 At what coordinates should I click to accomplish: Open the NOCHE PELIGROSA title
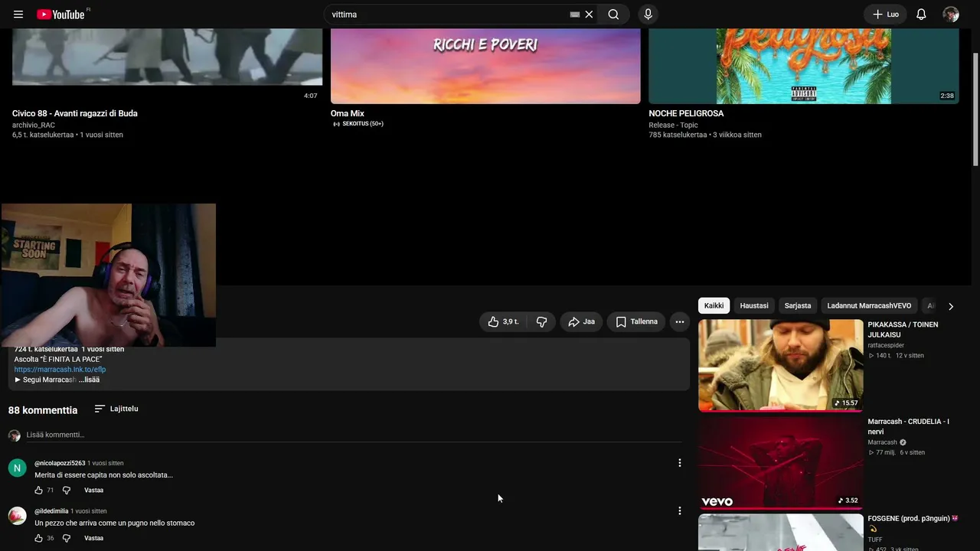(x=686, y=113)
